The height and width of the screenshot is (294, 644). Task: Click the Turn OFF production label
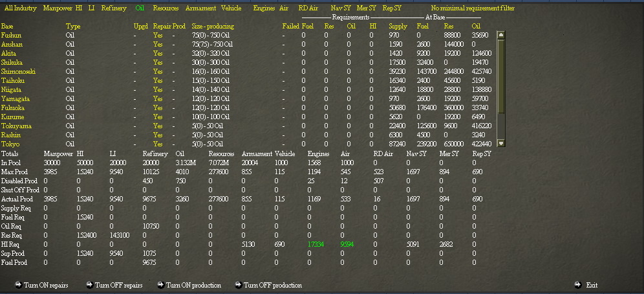tap(273, 285)
